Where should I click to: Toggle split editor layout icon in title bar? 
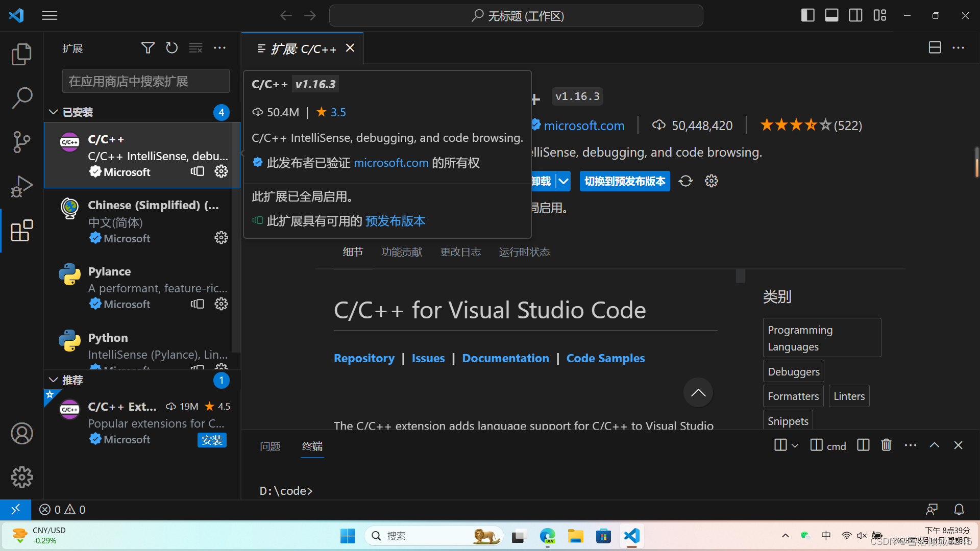(935, 47)
